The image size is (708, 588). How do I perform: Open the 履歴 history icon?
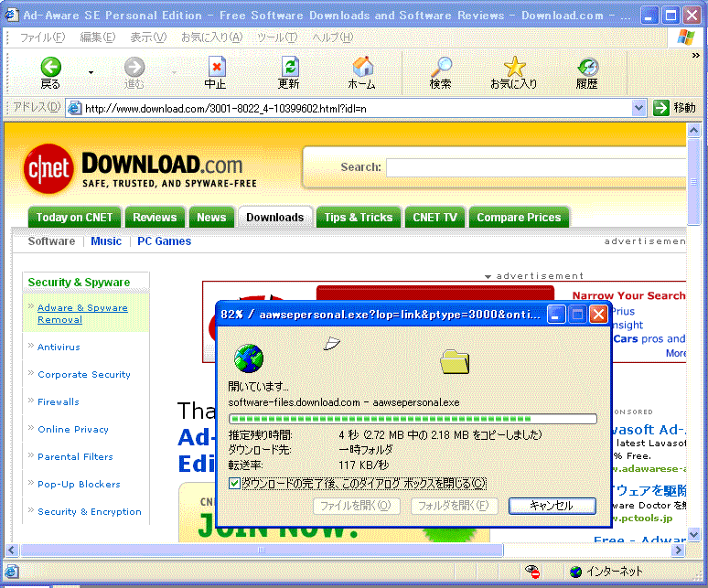[587, 67]
